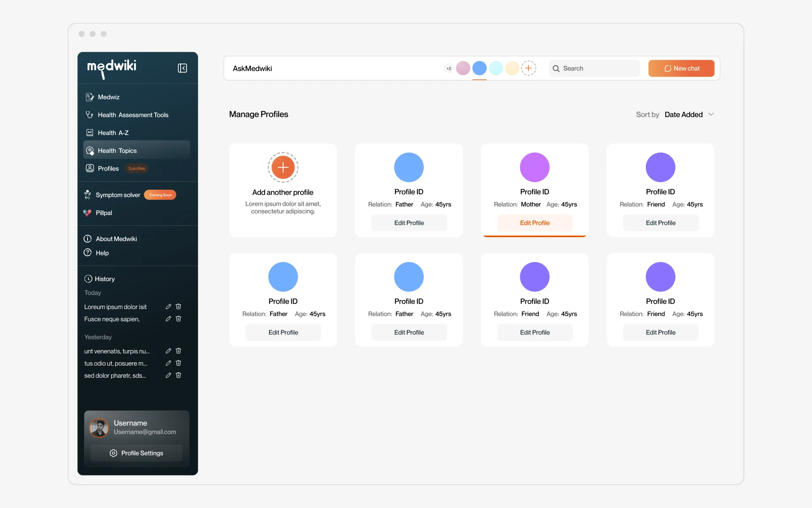The image size is (812, 508).
Task: Delete the 'unt venenatis, turpis nu...' chat
Action: coord(178,351)
